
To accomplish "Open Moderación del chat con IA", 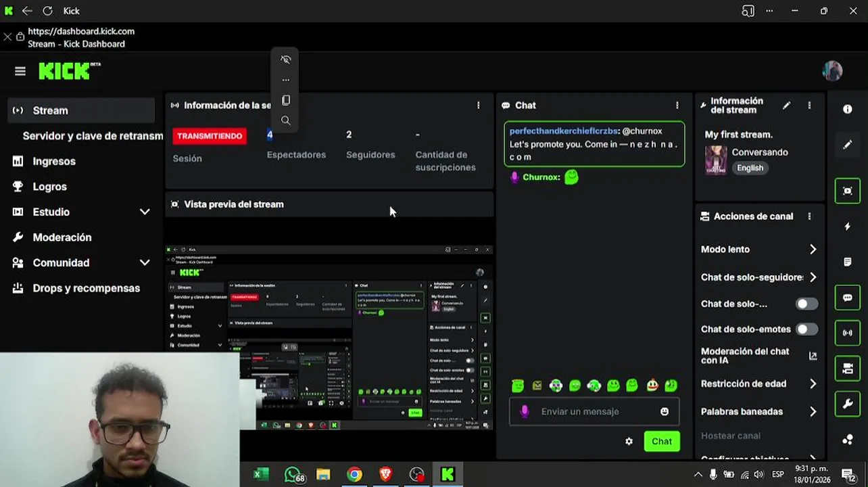I will [x=745, y=356].
